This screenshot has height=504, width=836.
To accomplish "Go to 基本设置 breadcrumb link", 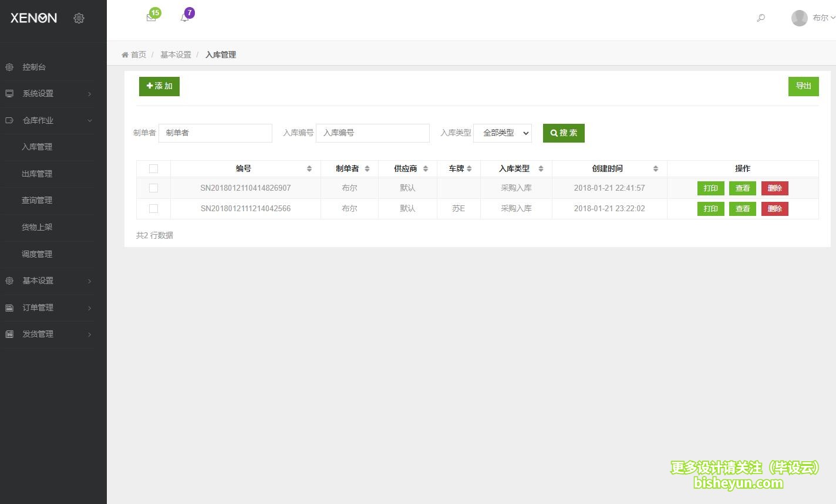I will pyautogui.click(x=176, y=55).
